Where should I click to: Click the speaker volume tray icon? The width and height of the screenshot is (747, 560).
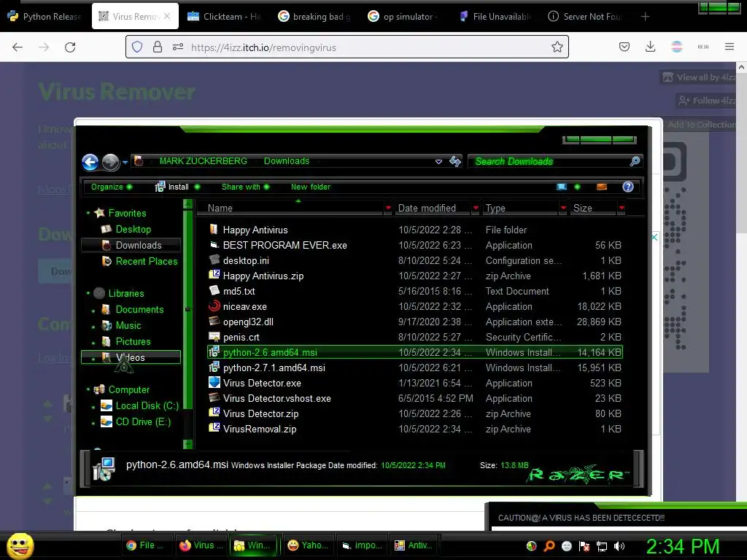619,546
